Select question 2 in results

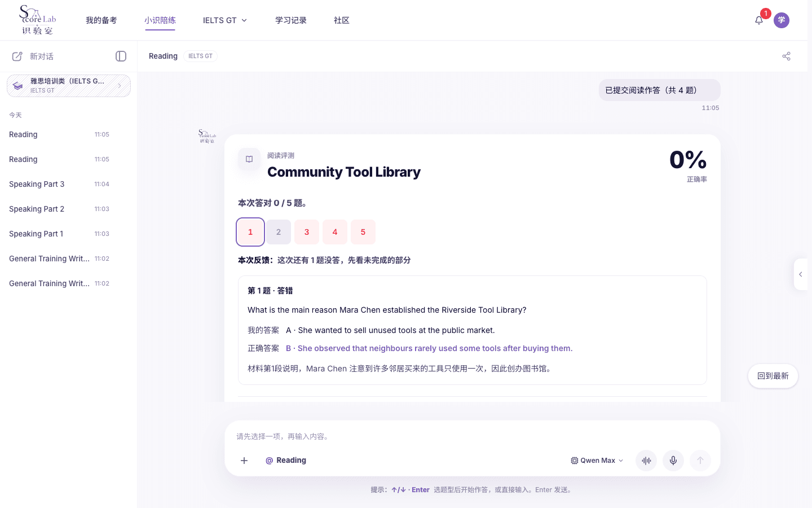click(279, 232)
